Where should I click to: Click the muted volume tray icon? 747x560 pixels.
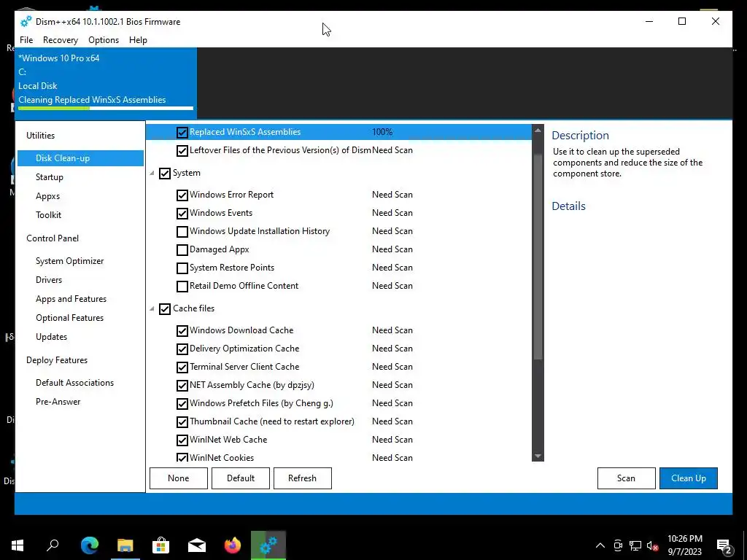tap(653, 545)
